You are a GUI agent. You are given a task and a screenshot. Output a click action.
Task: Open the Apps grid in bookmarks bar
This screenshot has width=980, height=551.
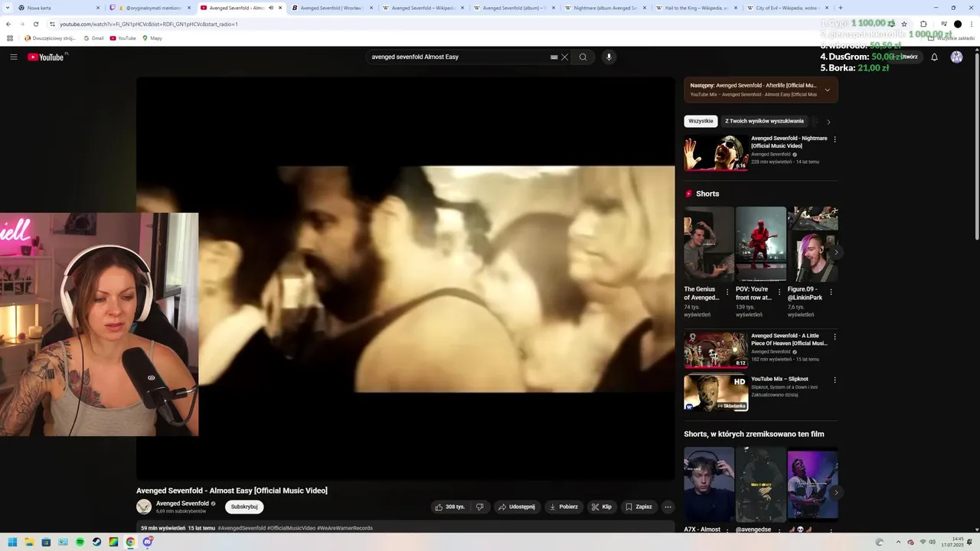pos(10,37)
